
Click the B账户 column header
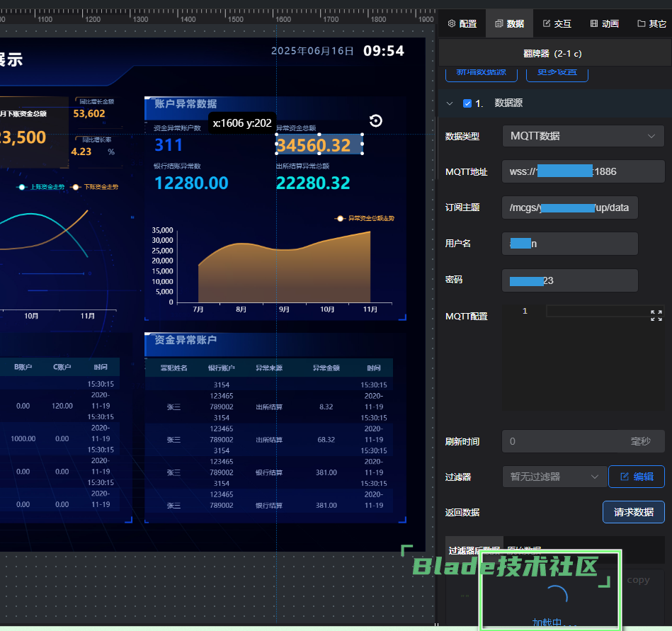click(x=23, y=367)
